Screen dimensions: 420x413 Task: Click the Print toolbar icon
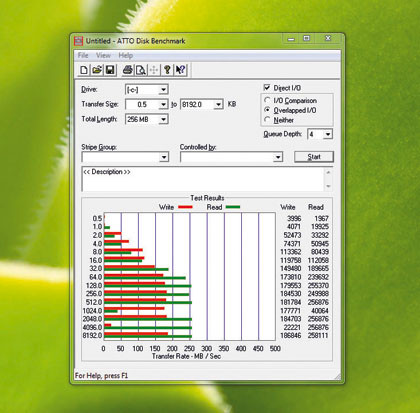pos(128,70)
